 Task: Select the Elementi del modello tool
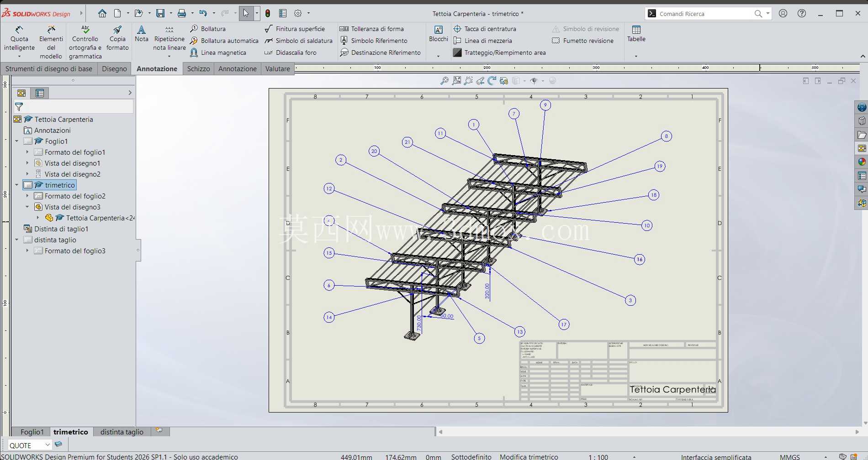coord(51,42)
